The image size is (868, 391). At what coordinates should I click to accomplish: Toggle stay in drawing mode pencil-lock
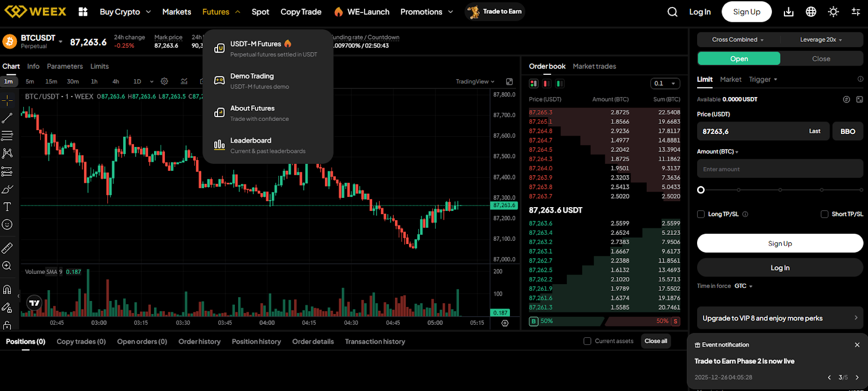tap(7, 307)
